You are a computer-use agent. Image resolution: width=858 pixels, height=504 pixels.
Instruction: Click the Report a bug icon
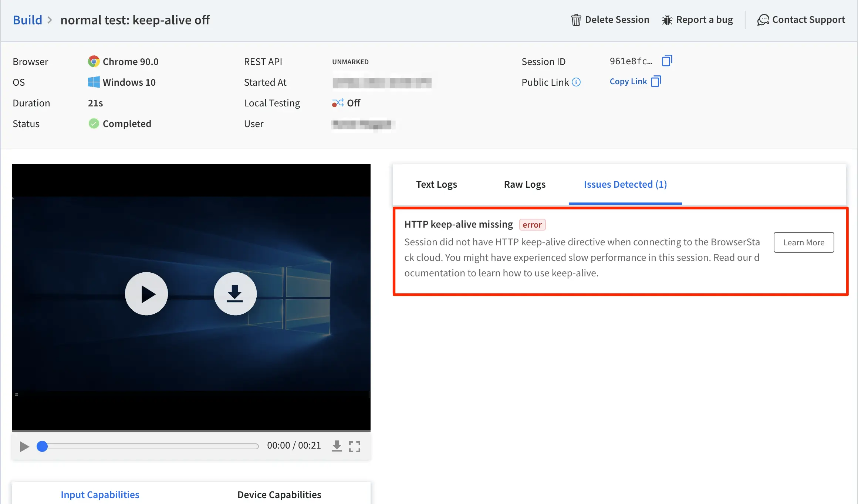[x=667, y=20]
